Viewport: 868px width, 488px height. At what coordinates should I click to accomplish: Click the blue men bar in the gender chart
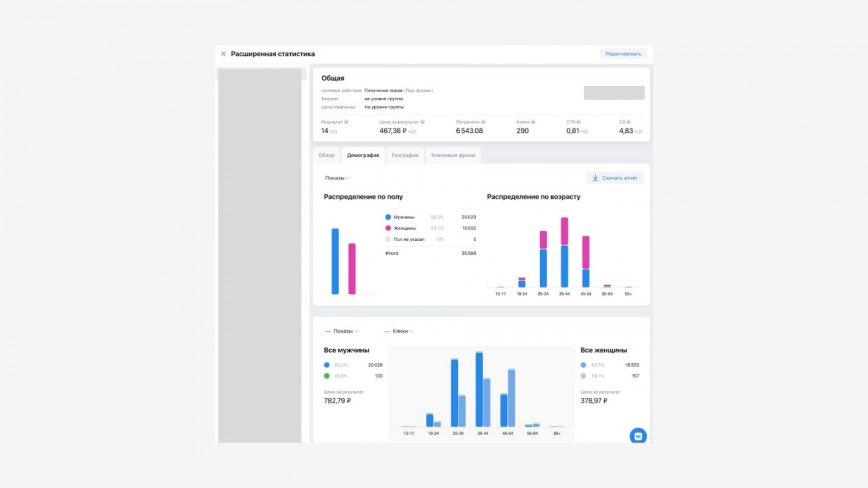click(335, 261)
